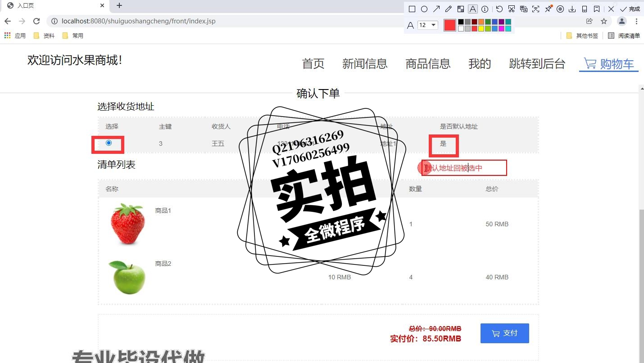Viewport: 644px width, 363px height.
Task: Pick the white color swatch
Action: 461,28
